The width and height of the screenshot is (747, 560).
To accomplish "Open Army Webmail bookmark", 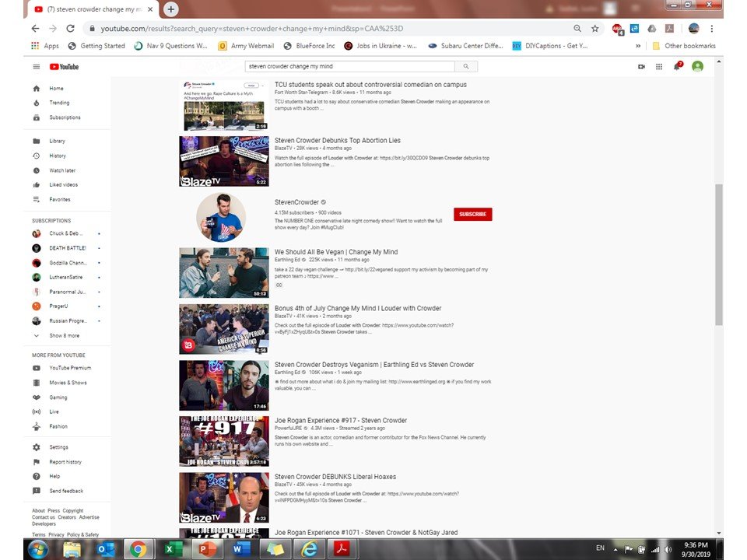I will (x=246, y=46).
